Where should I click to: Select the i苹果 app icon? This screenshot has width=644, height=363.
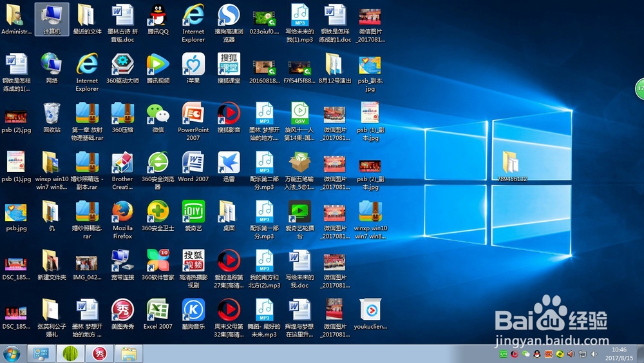[193, 68]
